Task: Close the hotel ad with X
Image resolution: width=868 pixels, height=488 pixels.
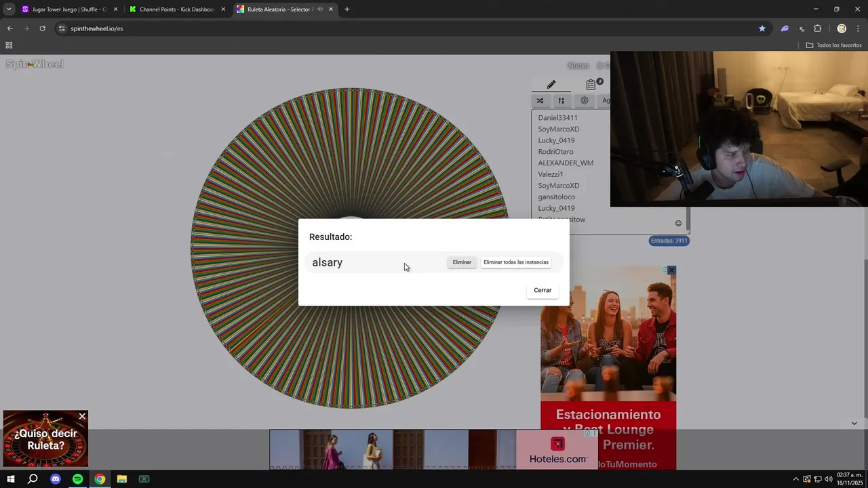Action: 671,270
